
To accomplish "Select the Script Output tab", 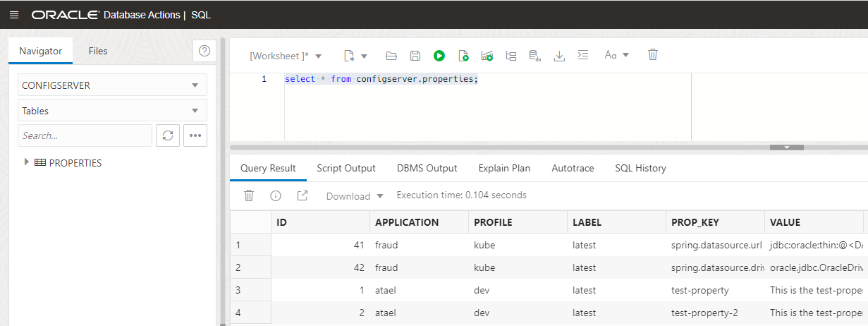I will point(346,168).
